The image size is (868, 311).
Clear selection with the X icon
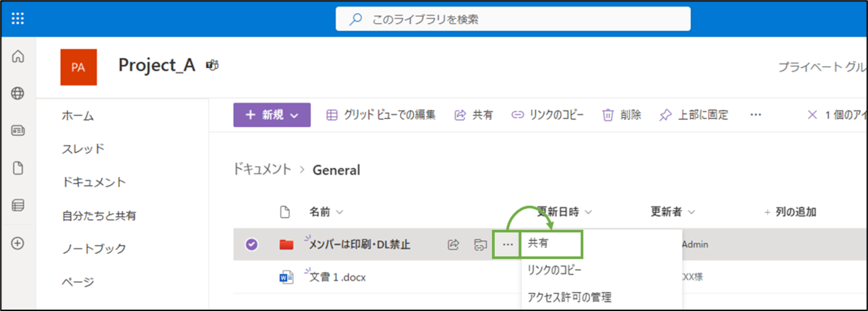[812, 115]
